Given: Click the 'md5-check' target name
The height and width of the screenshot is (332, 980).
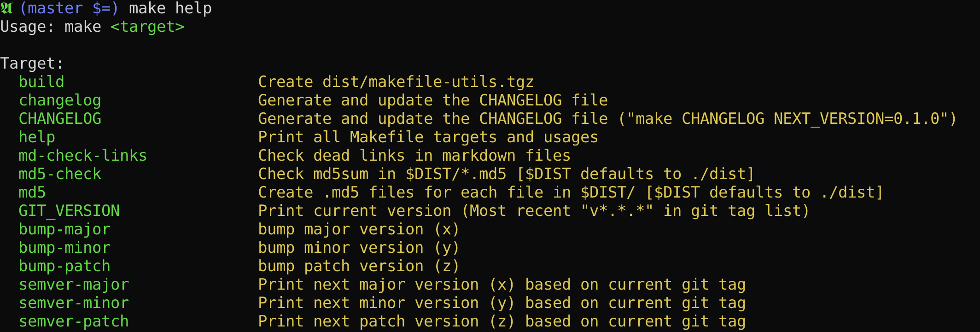Looking at the screenshot, I should point(60,174).
